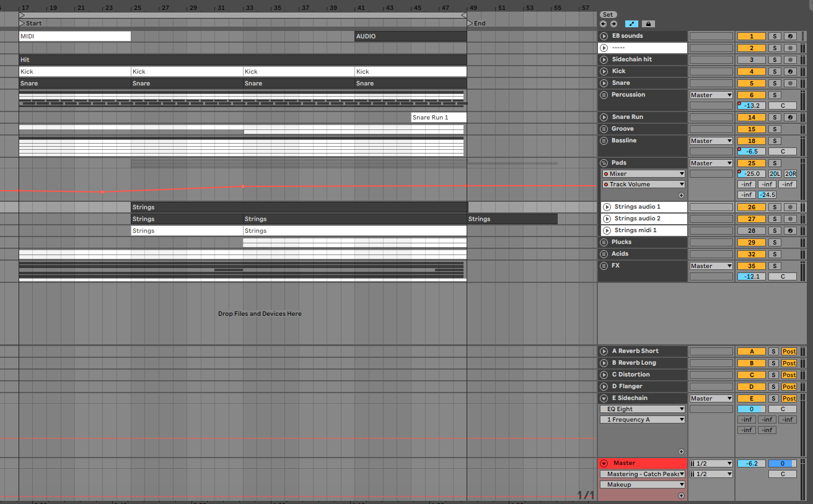Screen dimensions: 813x504
Task: Enable track activator 28 for Strings midi 1
Action: (x=752, y=230)
